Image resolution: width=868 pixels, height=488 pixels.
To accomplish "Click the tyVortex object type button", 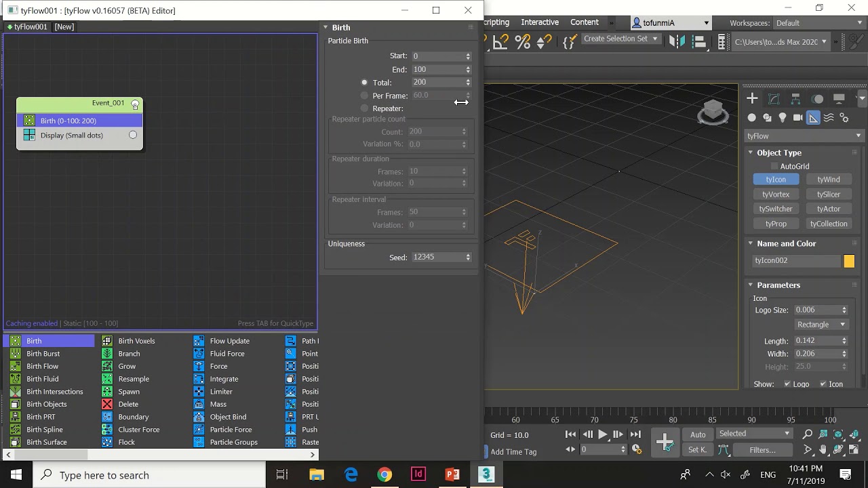I will click(776, 195).
